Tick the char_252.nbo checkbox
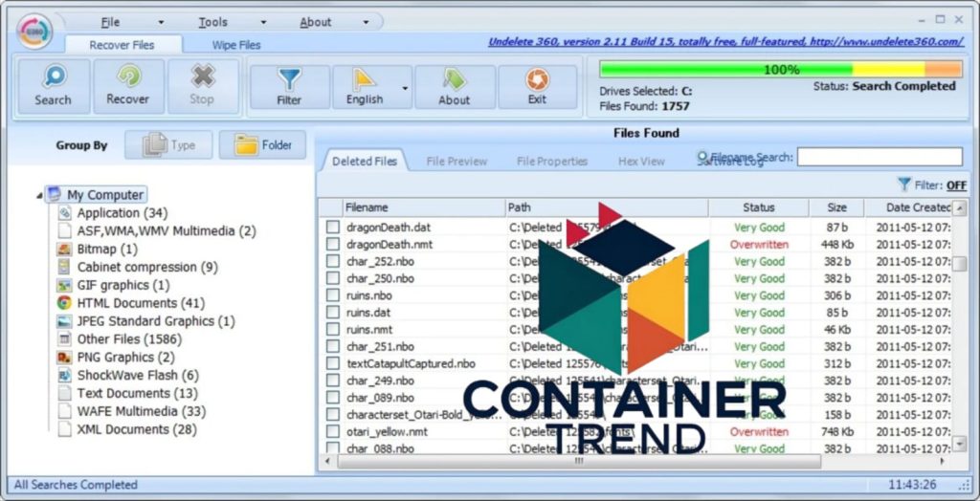The image size is (980, 501). point(333,261)
